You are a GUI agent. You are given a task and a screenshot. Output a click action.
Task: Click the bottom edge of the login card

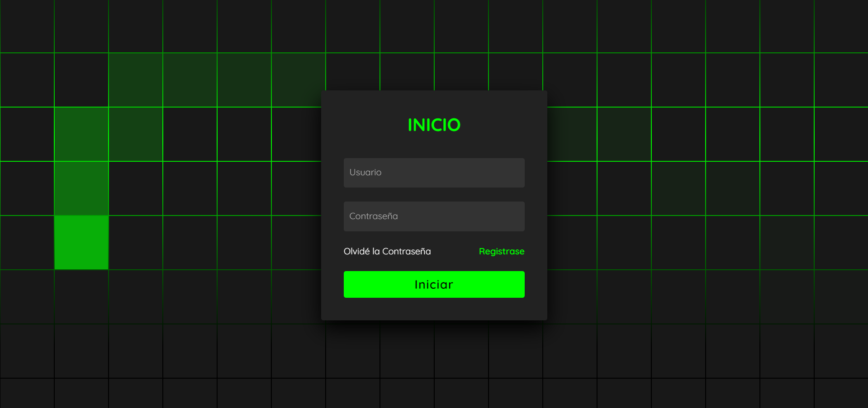[433, 319]
